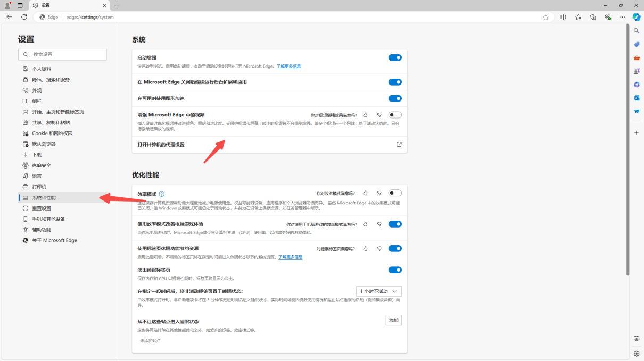Open sidebar settings gear at bottom
The width and height of the screenshot is (644, 361).
click(x=637, y=354)
